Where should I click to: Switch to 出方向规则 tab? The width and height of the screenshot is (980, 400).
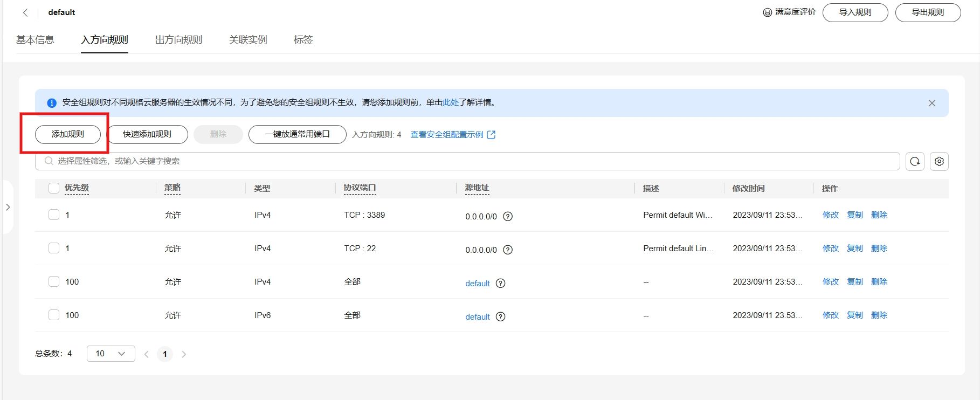click(178, 40)
